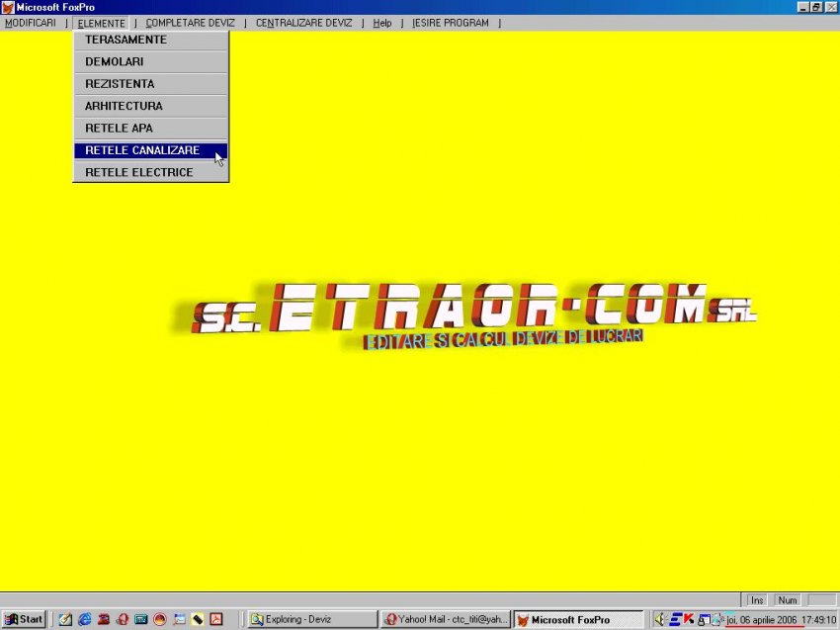Launch Internet Explorer from quick launch
The width and height of the screenshot is (840, 630).
(85, 619)
